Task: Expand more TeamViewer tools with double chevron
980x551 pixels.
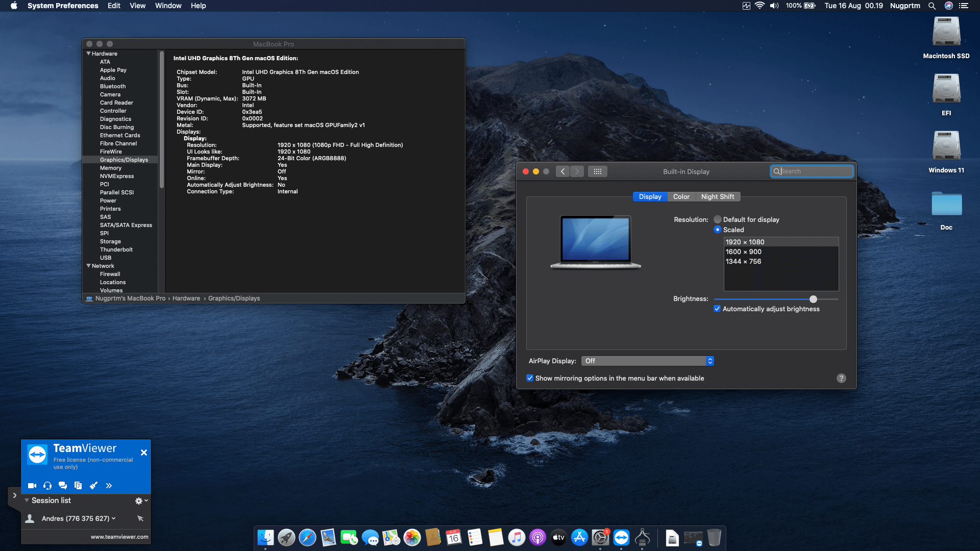Action: (109, 486)
